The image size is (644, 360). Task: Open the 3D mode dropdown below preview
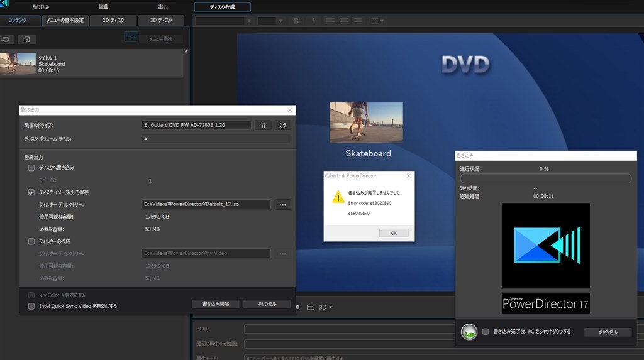tap(326, 307)
